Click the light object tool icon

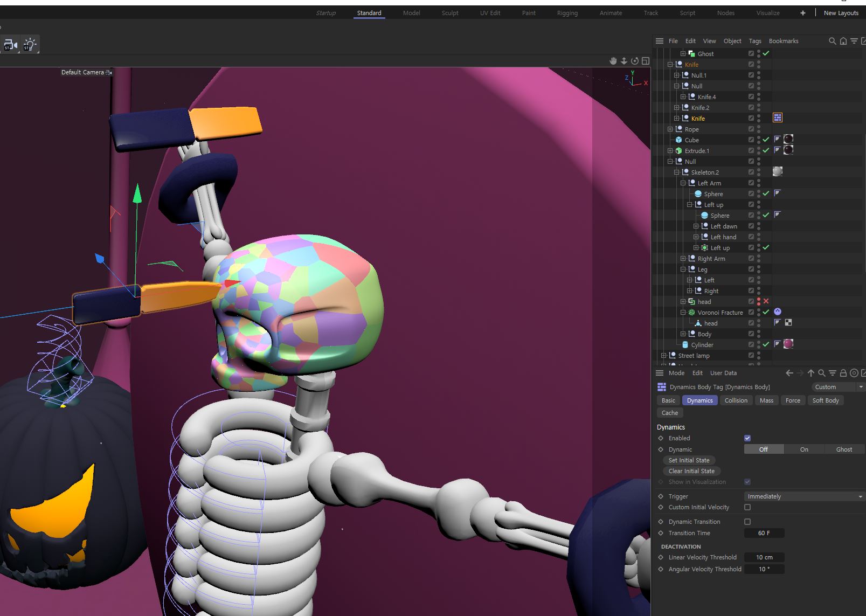pyautogui.click(x=30, y=45)
